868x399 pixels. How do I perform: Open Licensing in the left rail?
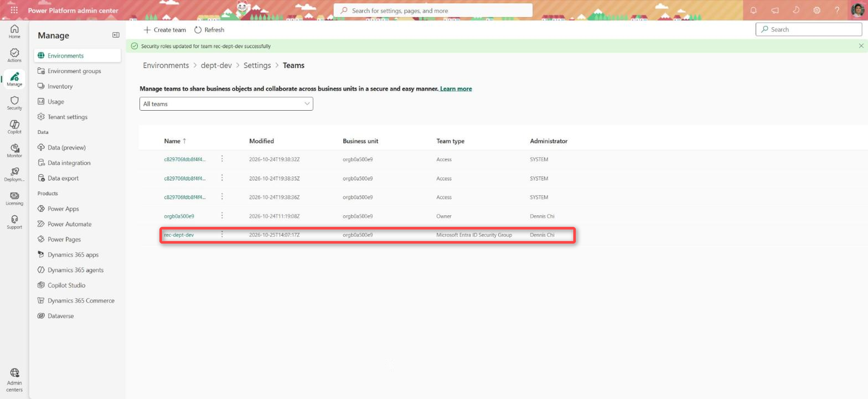point(14,198)
